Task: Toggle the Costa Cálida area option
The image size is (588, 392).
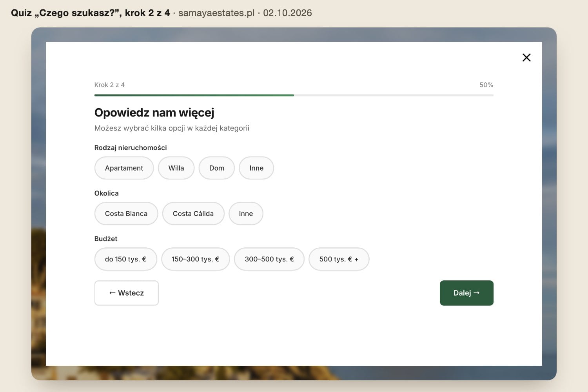Action: coord(193,214)
